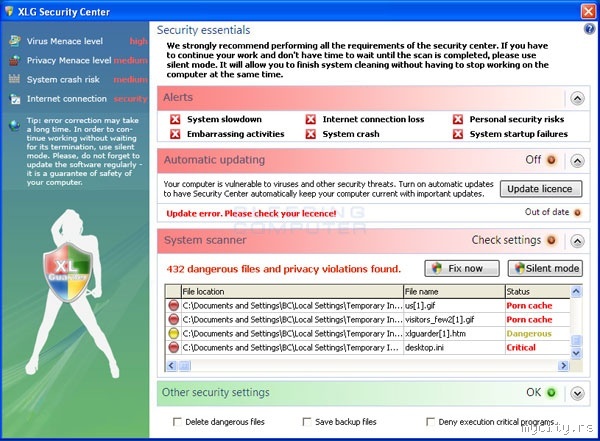Click red X icon beside System startup failures
This screenshot has height=441, width=600.
tap(458, 134)
